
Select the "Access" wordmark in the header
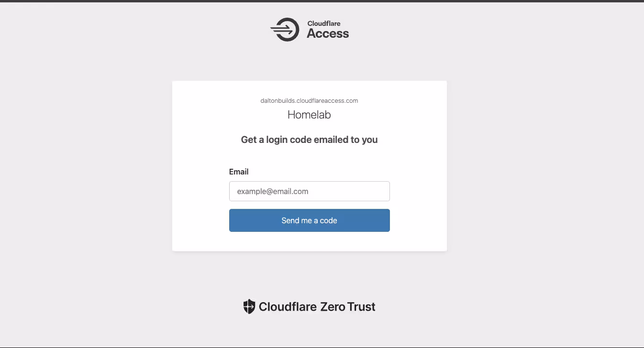327,33
